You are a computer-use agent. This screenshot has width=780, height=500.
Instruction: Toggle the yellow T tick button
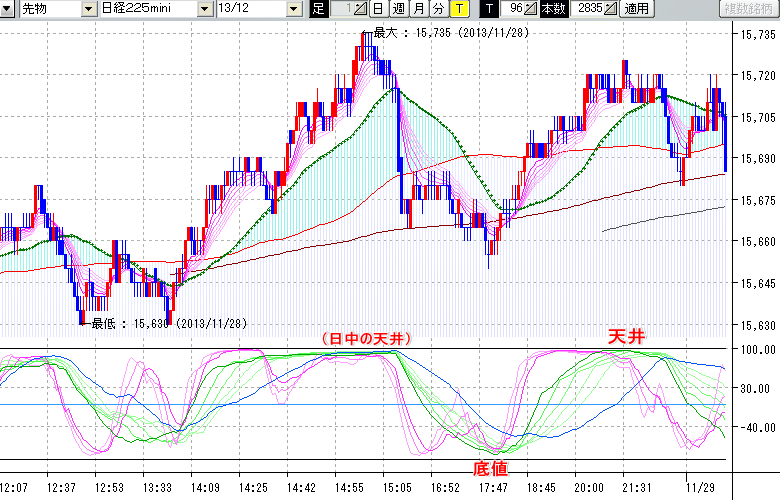(x=458, y=9)
